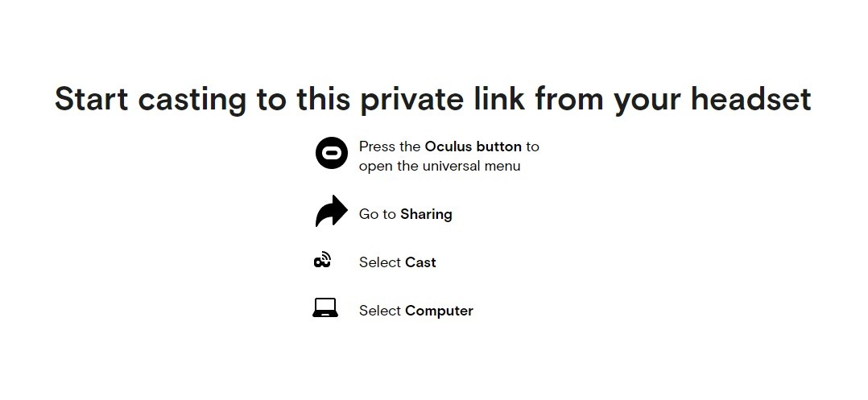Click the word 'to' after 'Oculus button'
The image size is (868, 400).
(x=532, y=146)
